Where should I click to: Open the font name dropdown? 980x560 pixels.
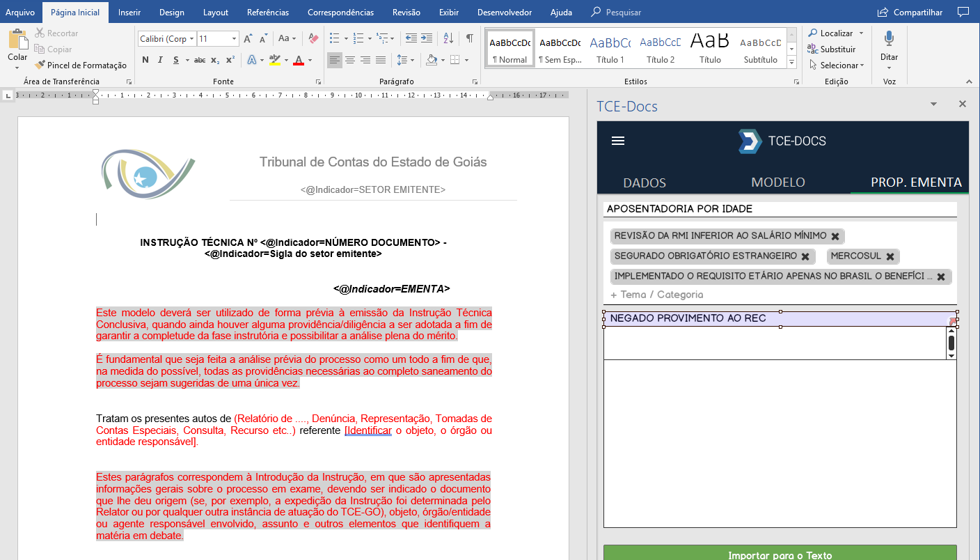[191, 39]
